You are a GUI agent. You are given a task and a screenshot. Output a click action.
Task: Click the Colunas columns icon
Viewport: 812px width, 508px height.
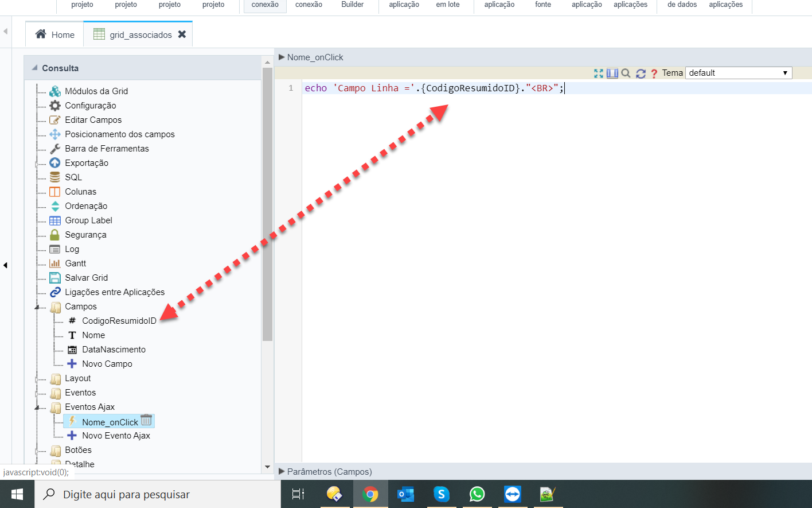[55, 192]
